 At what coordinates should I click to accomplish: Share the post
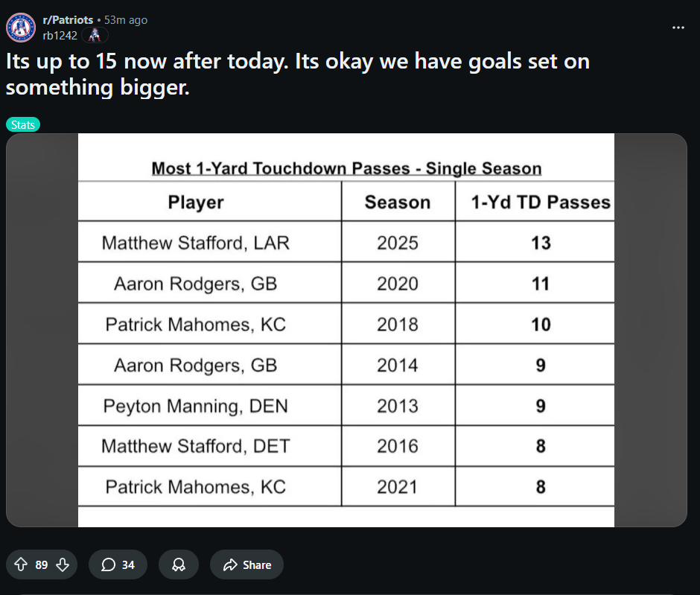tap(247, 564)
